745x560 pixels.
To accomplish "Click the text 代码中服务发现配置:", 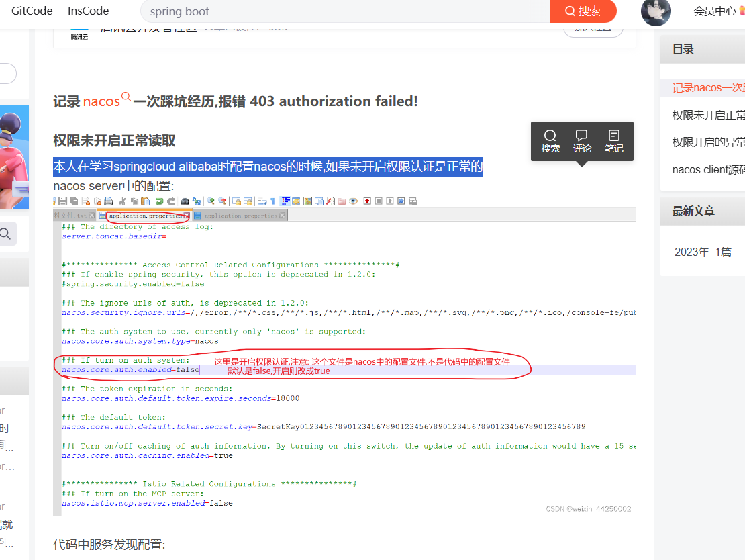I will click(109, 545).
